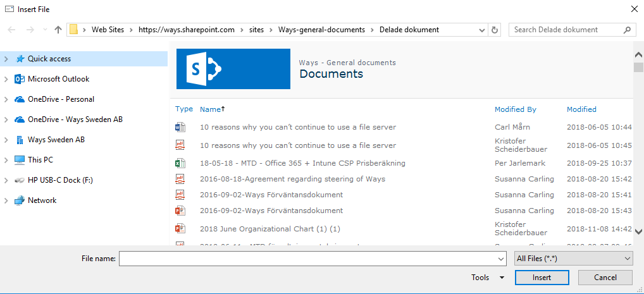Click the scroll up arrow of file list
Screen dimensions: 644x294
638,54
